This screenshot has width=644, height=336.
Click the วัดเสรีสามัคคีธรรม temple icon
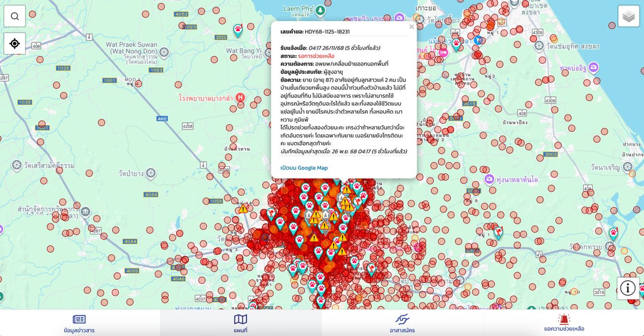(17, 165)
